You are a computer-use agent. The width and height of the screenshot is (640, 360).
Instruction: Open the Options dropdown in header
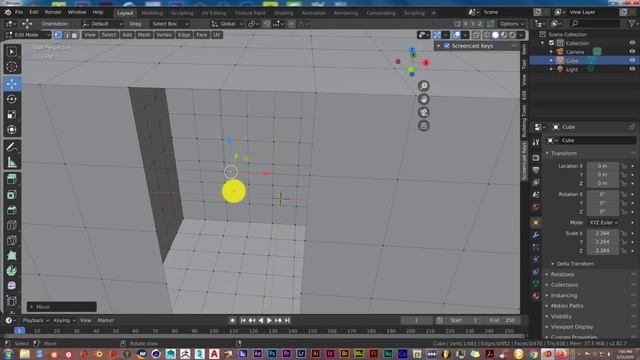(x=511, y=24)
